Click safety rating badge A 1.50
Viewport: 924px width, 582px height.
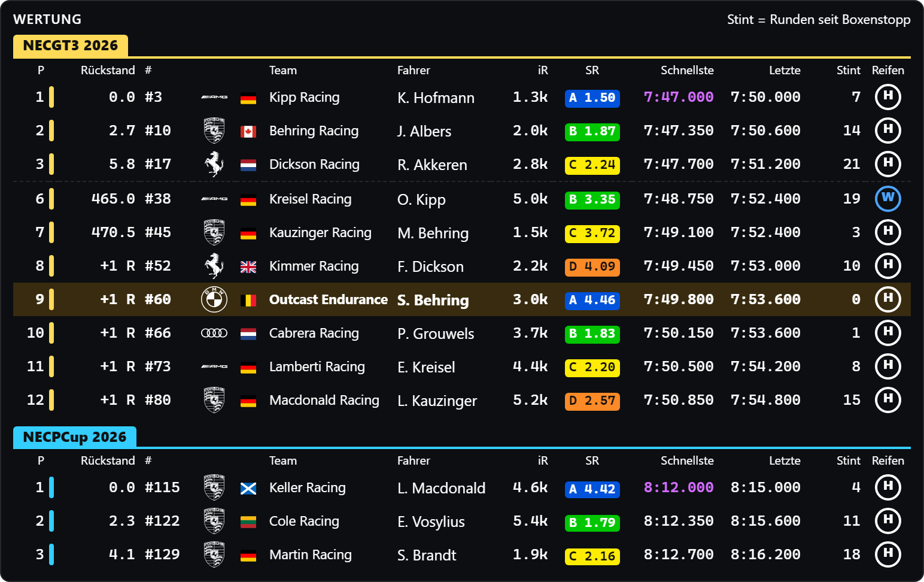(592, 98)
